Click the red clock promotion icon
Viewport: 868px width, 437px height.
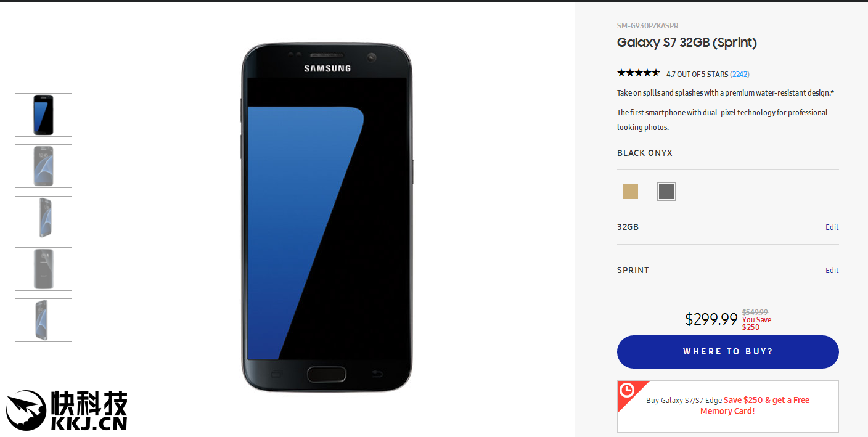click(x=628, y=391)
